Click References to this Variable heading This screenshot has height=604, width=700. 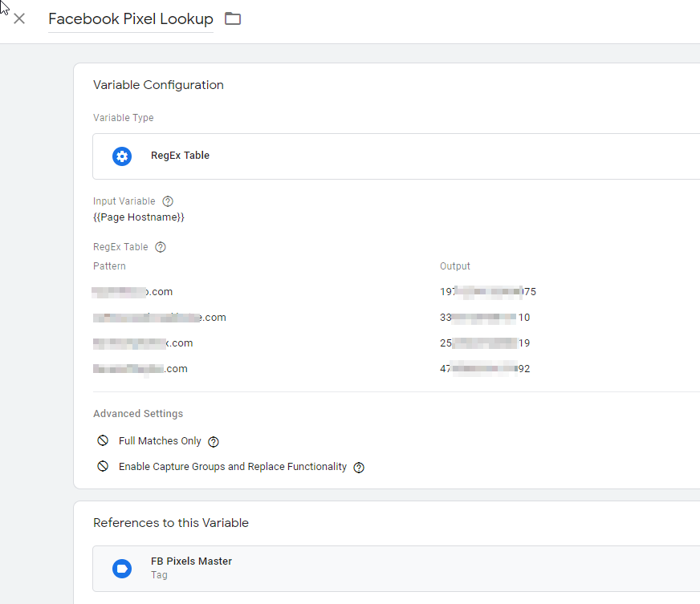171,523
